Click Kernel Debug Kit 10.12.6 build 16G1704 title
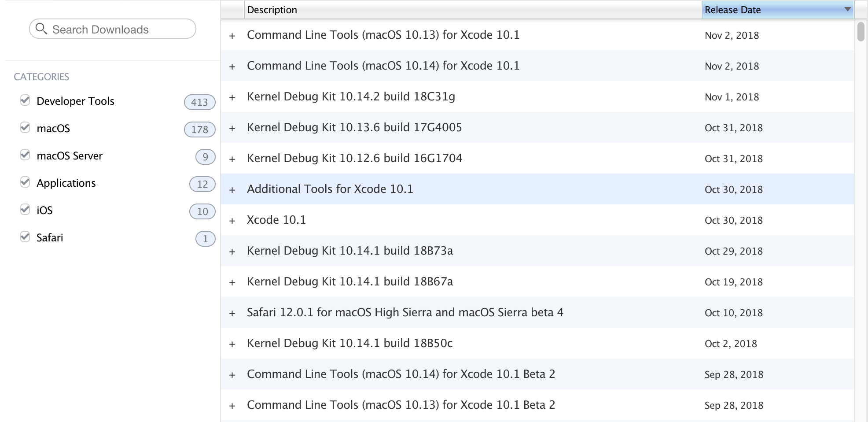This screenshot has width=868, height=422. (354, 158)
